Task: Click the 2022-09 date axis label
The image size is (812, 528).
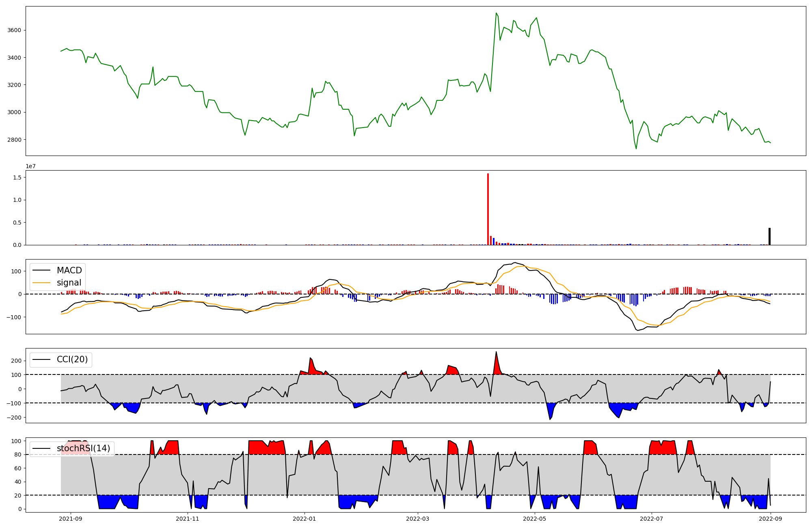Action: click(x=770, y=519)
